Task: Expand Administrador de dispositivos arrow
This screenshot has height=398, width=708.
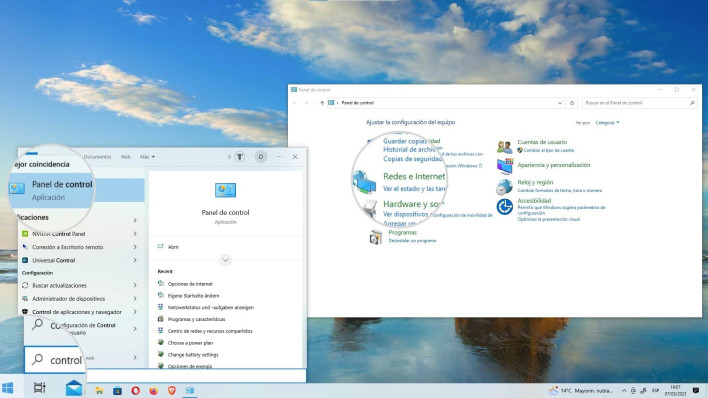Action: pos(135,299)
